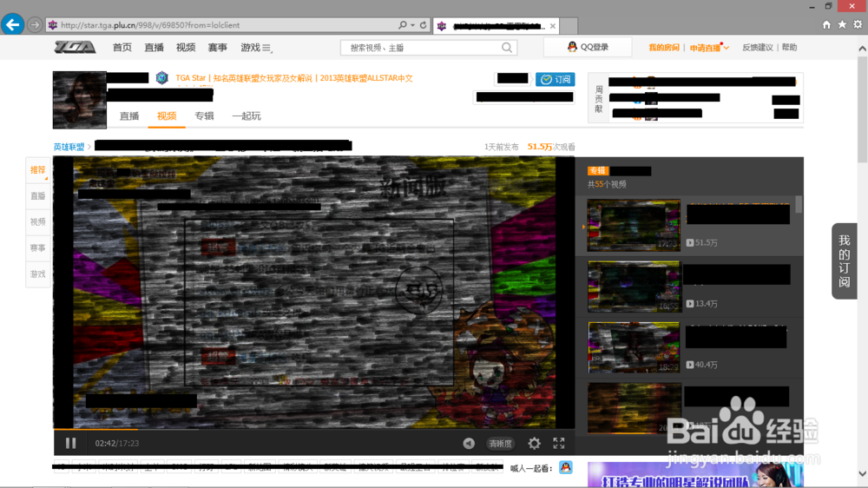Screen dimensions: 868x488
Task: Go to 视频 in top navigation
Action: pos(186,48)
